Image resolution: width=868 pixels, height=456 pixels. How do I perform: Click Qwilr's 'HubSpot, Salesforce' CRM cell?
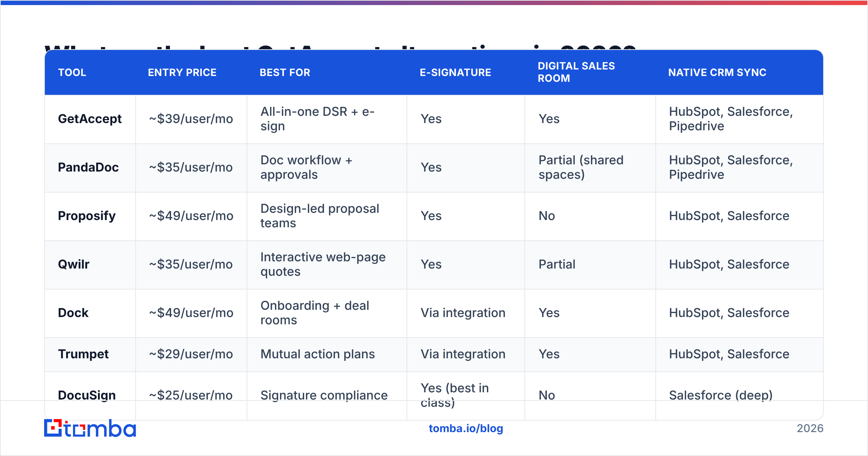point(740,265)
